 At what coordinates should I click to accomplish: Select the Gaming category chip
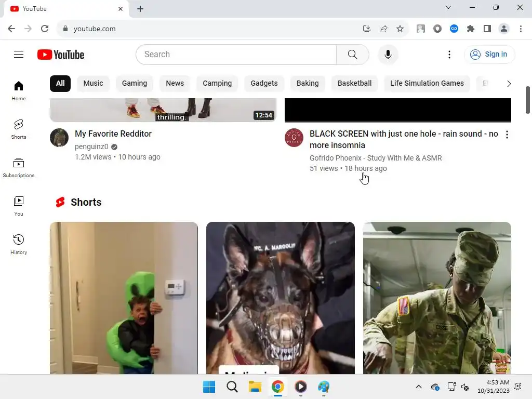135,84
